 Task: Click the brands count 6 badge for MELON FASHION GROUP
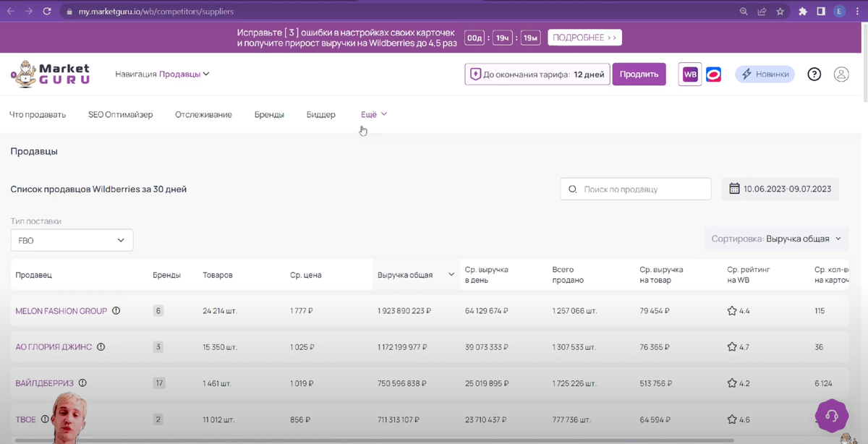[158, 311]
